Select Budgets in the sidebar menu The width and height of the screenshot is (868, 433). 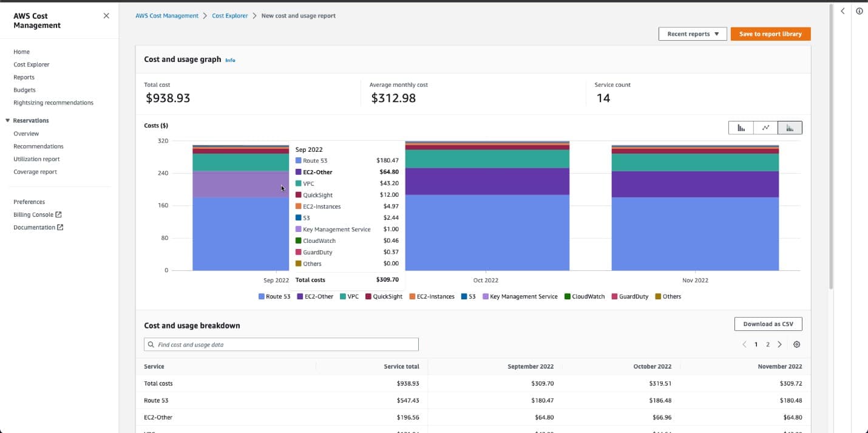pyautogui.click(x=24, y=89)
